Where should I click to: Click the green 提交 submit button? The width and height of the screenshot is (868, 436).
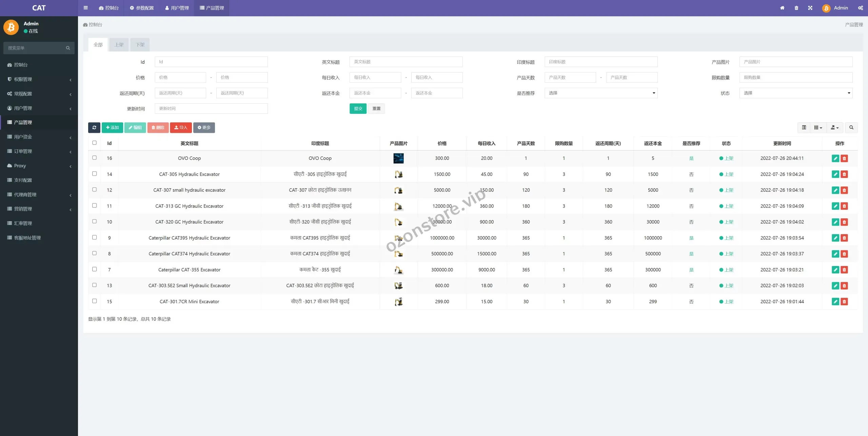pos(358,109)
